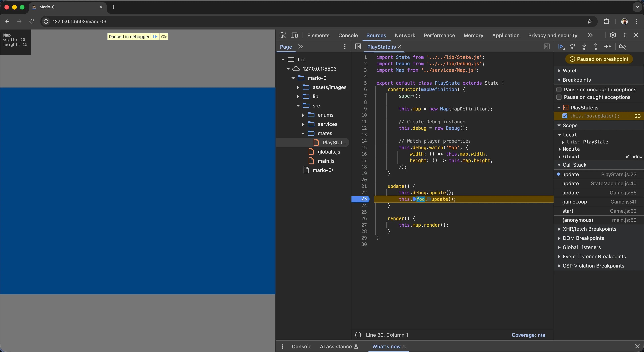
Task: Enable Pause on uncaught exceptions
Action: coord(559,90)
